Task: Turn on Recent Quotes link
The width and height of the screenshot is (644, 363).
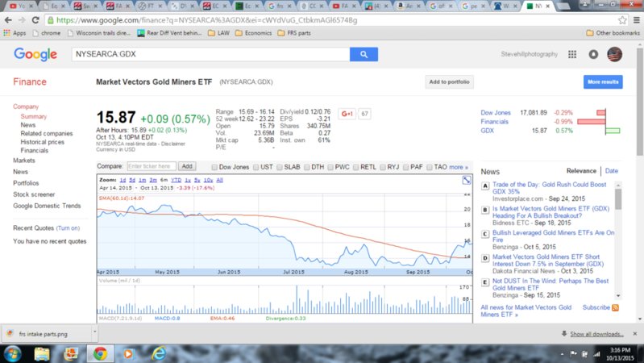Action: point(68,228)
